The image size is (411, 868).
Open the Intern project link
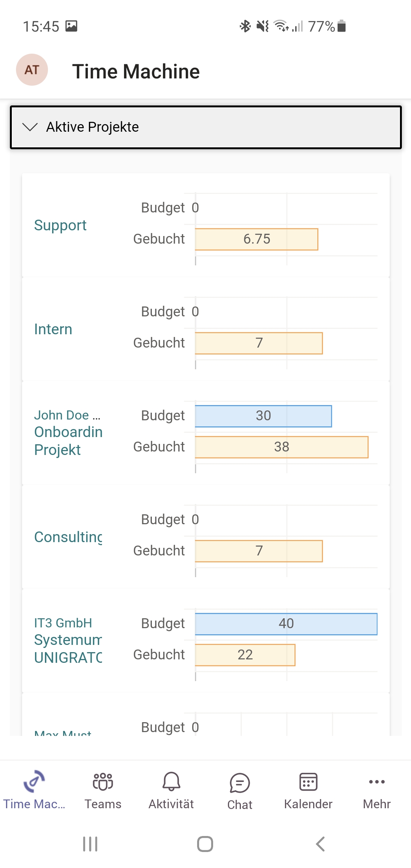click(x=53, y=329)
